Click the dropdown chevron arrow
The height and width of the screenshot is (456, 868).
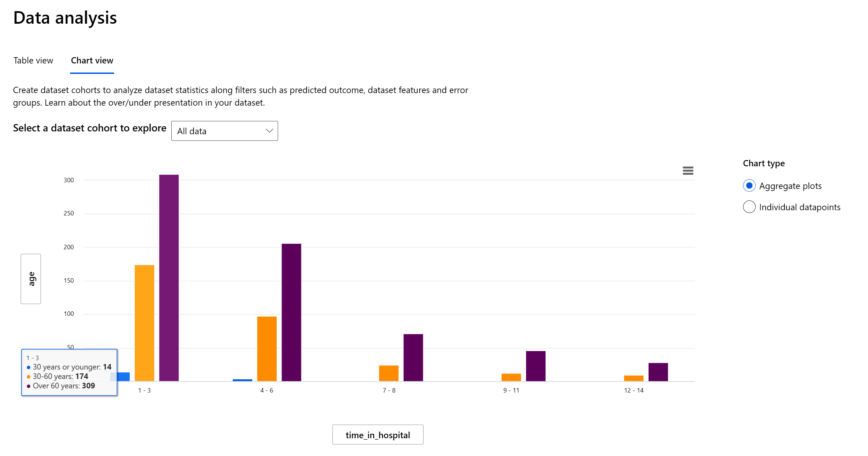(x=269, y=131)
